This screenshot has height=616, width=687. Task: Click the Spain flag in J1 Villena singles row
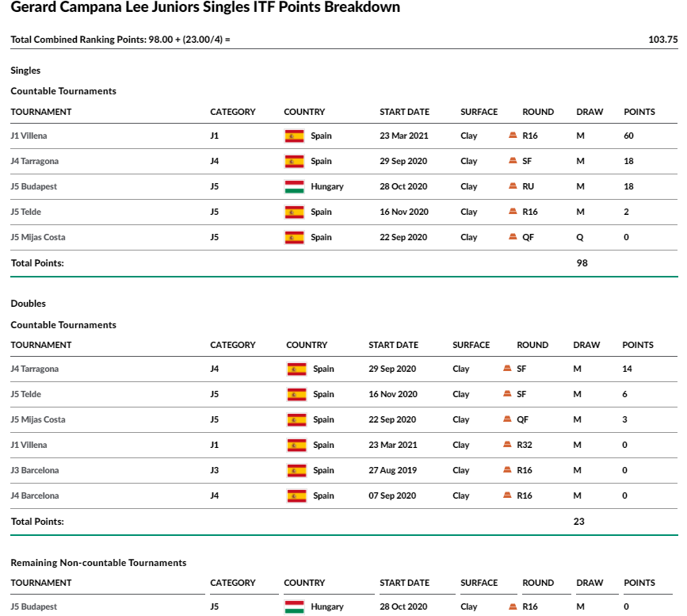294,136
